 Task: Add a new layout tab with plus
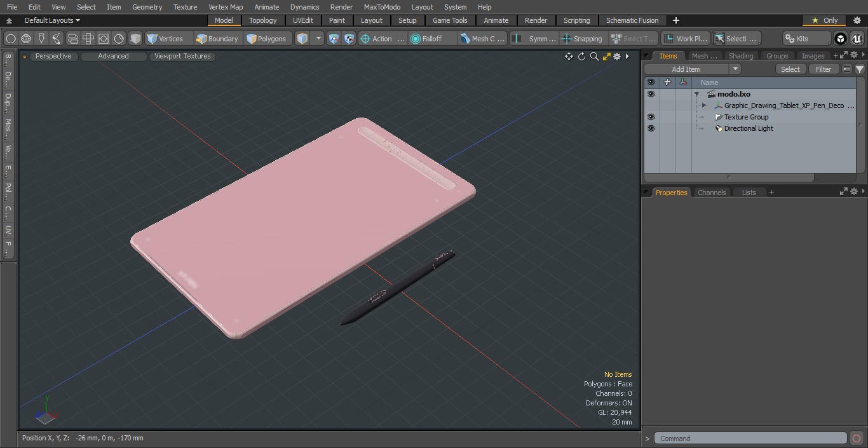pyautogui.click(x=676, y=20)
